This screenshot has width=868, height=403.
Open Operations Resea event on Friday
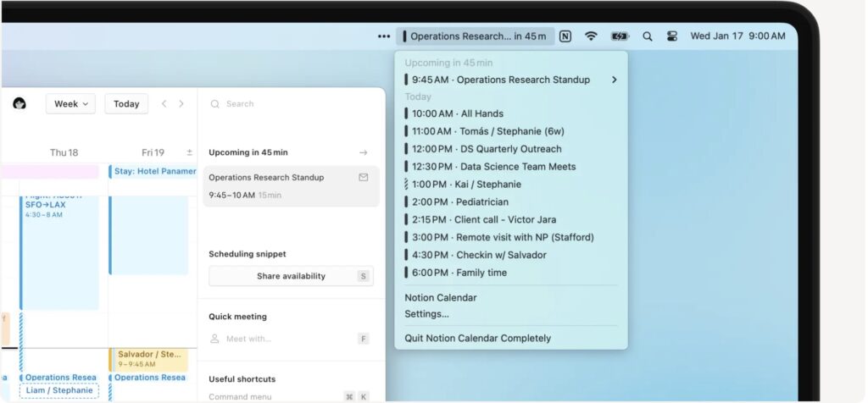(x=148, y=378)
